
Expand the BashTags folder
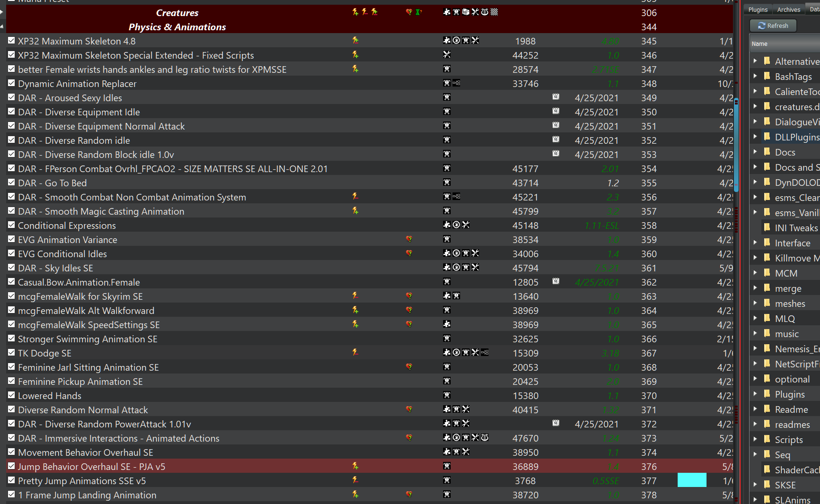point(755,76)
